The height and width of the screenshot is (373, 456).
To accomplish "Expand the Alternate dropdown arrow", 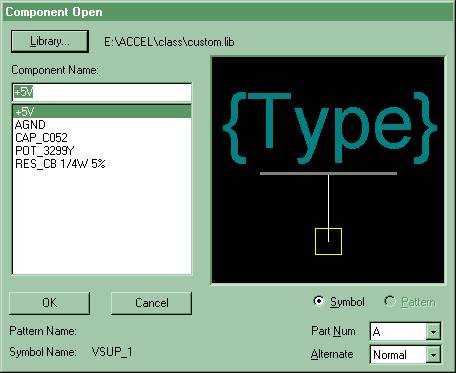I will (x=433, y=355).
